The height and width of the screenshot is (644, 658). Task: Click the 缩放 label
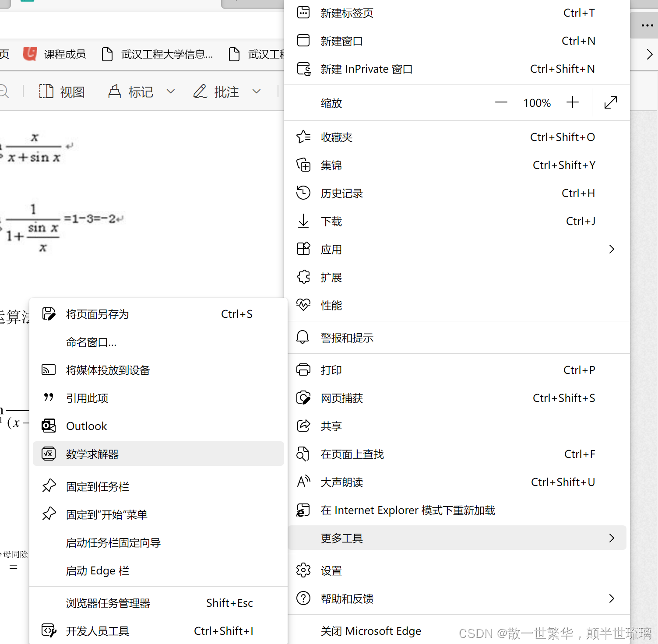coord(331,103)
